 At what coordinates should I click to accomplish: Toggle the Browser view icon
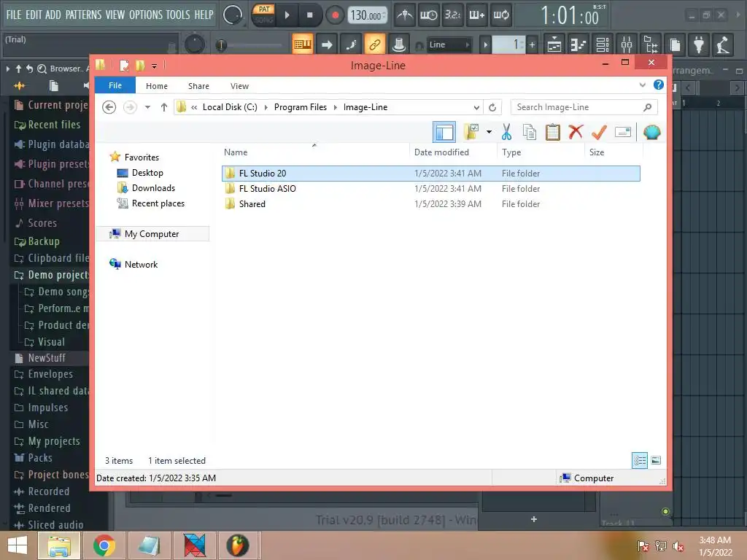pyautogui.click(x=651, y=44)
